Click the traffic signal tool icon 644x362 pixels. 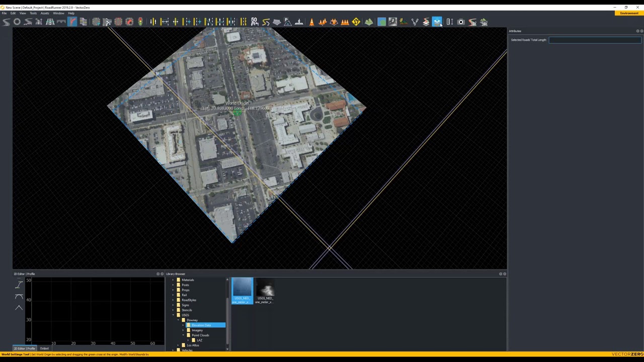(x=140, y=22)
